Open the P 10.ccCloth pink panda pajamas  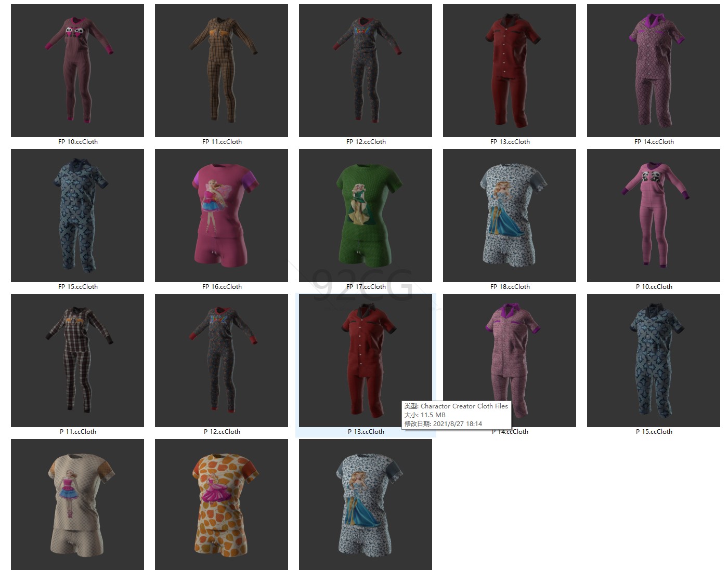coord(653,214)
